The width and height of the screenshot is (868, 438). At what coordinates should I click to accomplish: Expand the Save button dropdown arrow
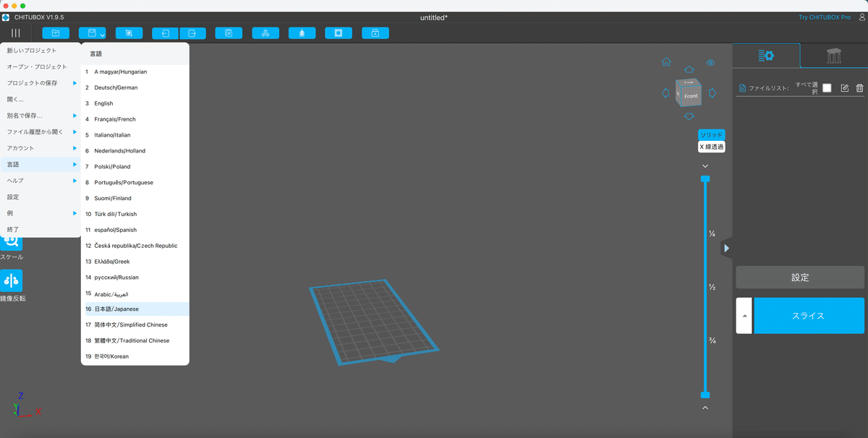(x=103, y=33)
